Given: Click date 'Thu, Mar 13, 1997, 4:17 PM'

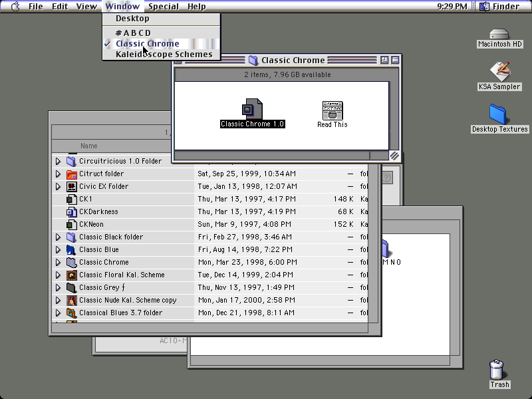Looking at the screenshot, I should [247, 199].
